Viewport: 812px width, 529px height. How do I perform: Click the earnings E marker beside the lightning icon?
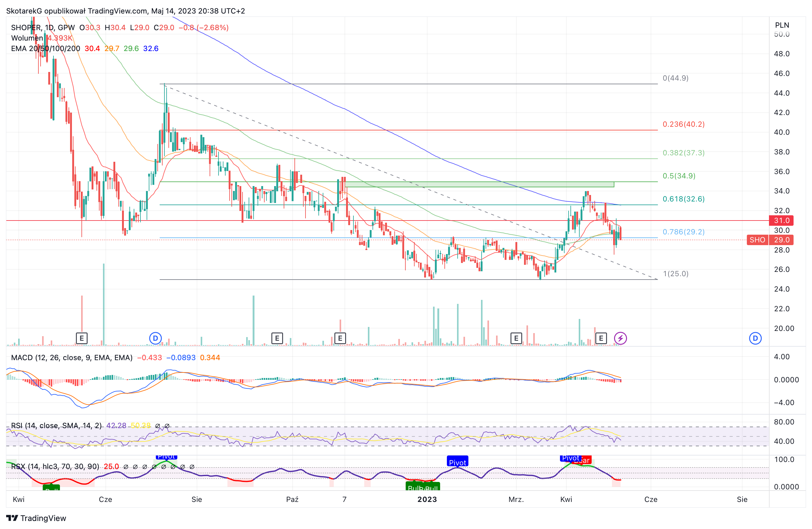601,338
